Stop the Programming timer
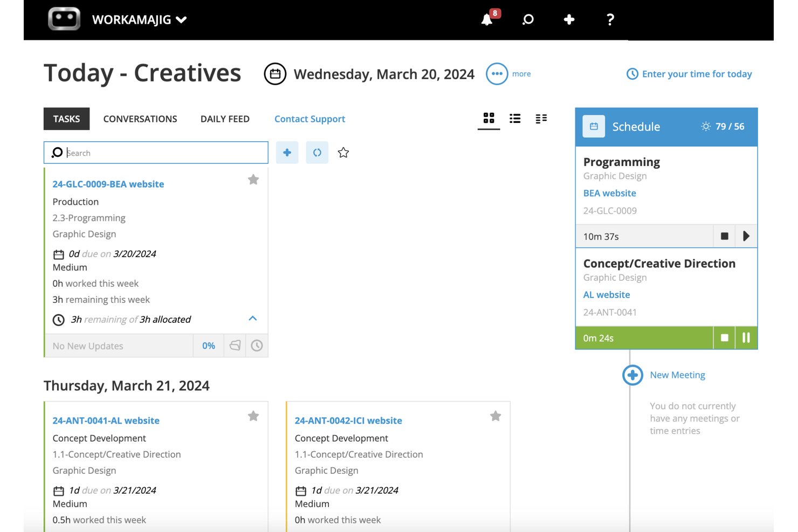 [724, 236]
